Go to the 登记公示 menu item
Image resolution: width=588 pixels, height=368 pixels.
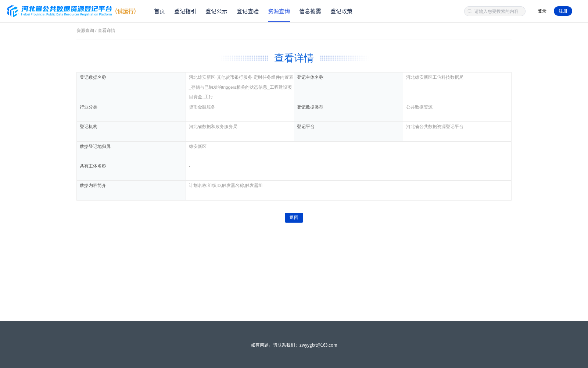[216, 11]
